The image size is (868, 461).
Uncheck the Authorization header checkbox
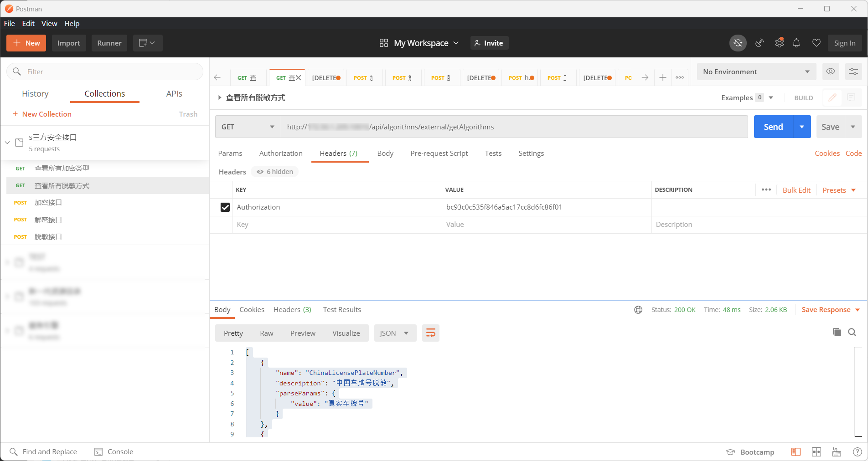coord(225,207)
